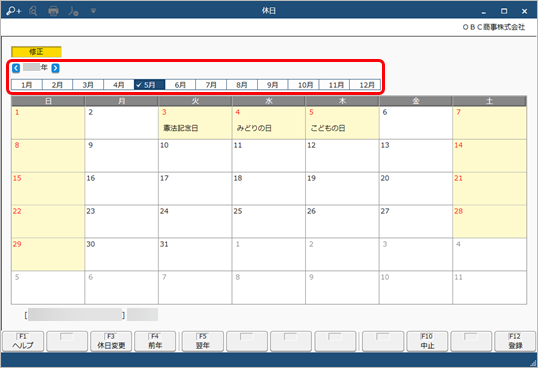This screenshot has height=368, width=538.
Task: Click the 水 column header
Action: (269, 101)
